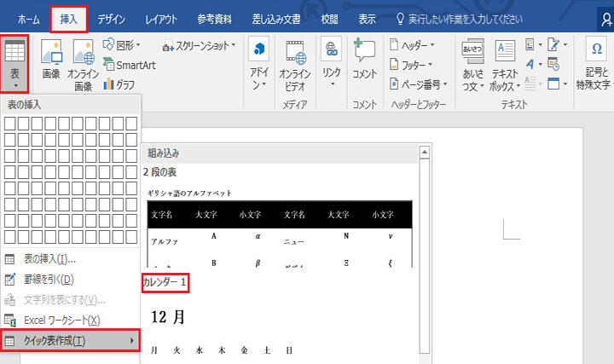
Task: Open the フッター (Footer) dropdown
Action: pos(411,65)
